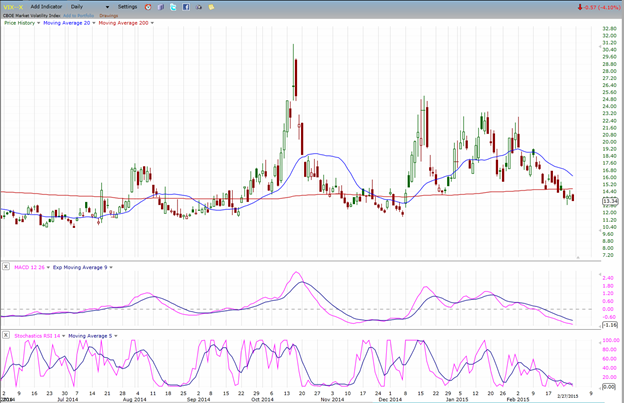
Task: Open Moving Average 20 options dropdown
Action: (x=94, y=21)
